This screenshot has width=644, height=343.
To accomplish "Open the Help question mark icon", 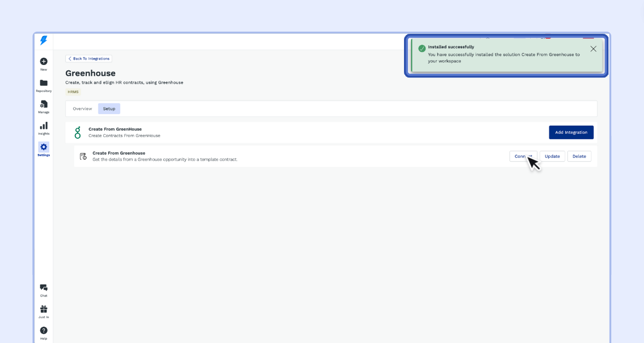I will click(44, 330).
